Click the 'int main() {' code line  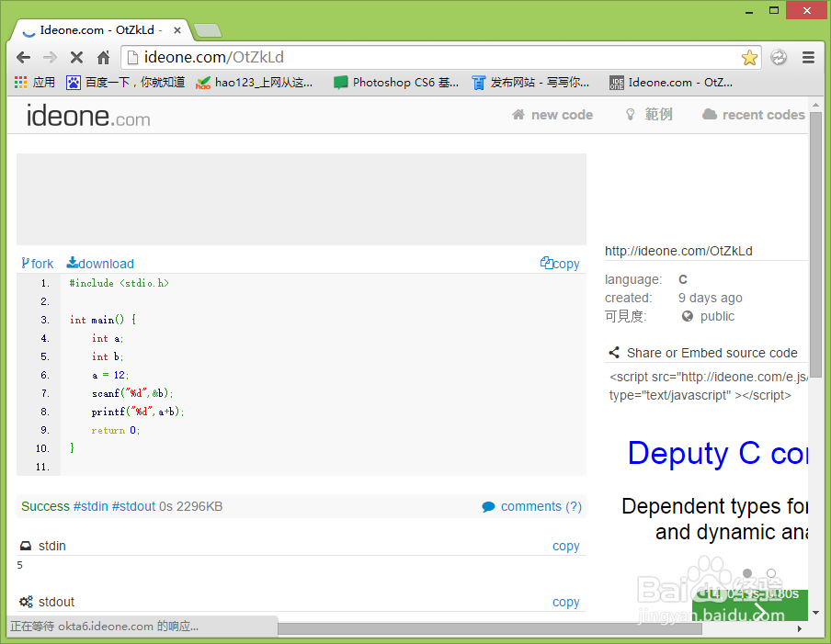click(103, 320)
